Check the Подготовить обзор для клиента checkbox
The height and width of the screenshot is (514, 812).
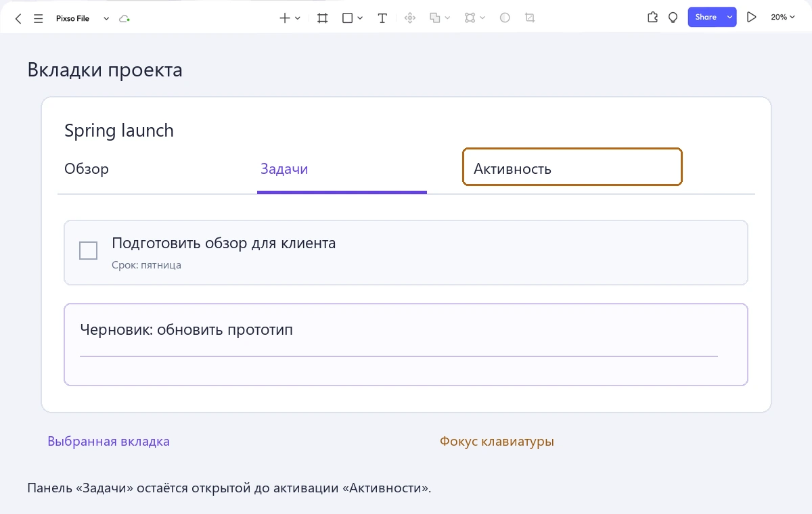pos(89,250)
